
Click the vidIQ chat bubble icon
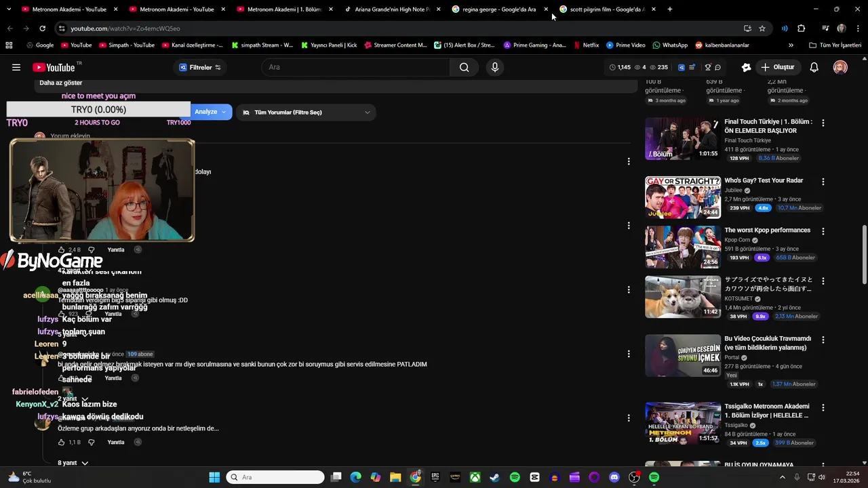[x=717, y=67]
